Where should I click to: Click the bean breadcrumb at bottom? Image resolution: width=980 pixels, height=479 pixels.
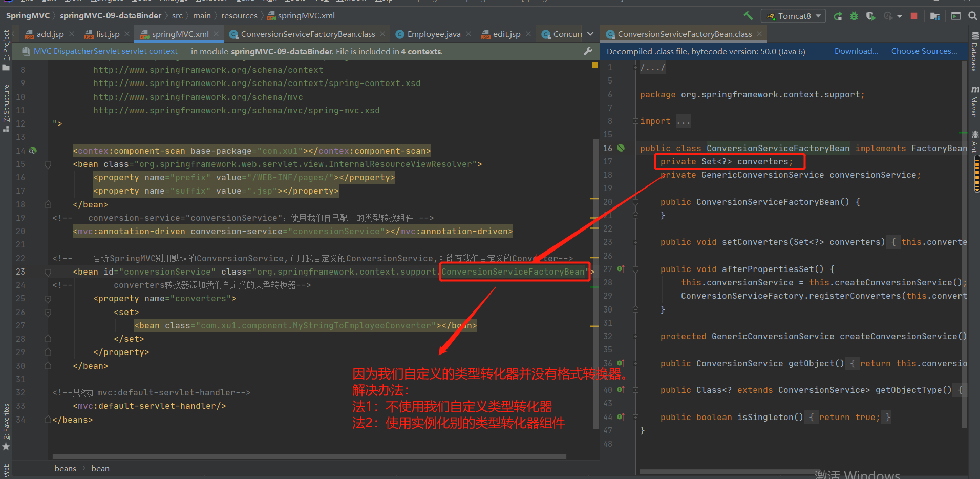pyautogui.click(x=100, y=469)
